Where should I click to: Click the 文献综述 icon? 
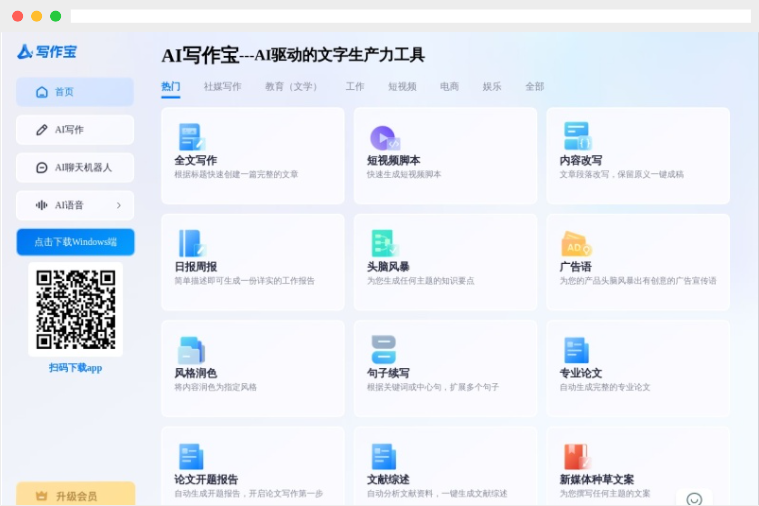coord(384,456)
